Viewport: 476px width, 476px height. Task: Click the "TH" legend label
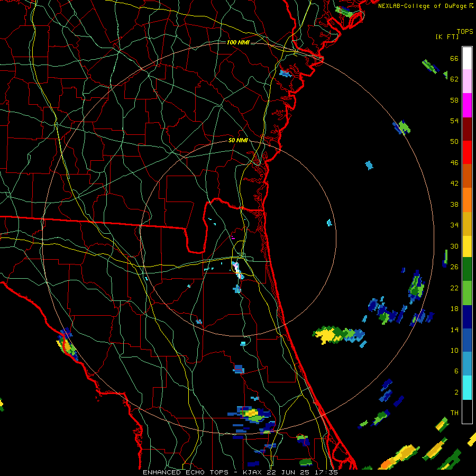coord(454,413)
